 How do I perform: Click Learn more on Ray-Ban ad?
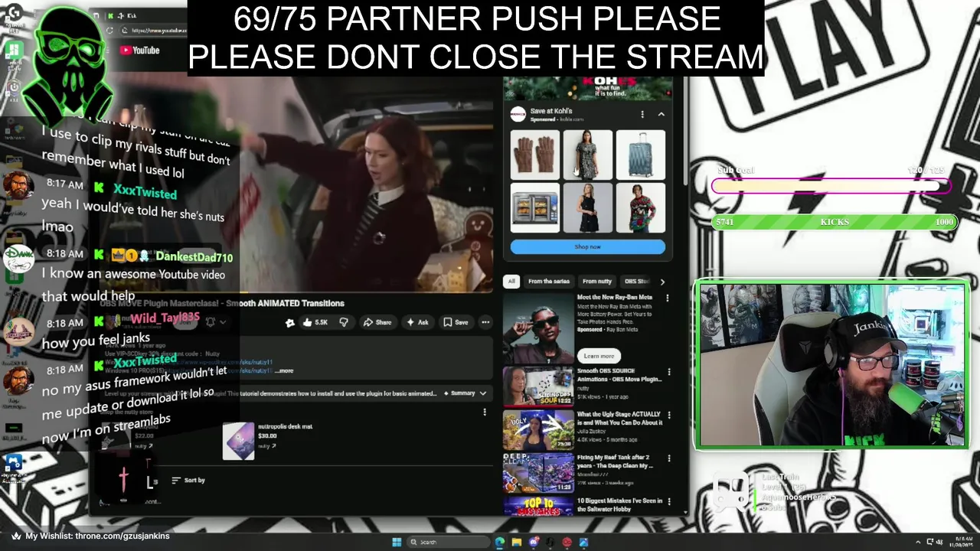tap(599, 356)
